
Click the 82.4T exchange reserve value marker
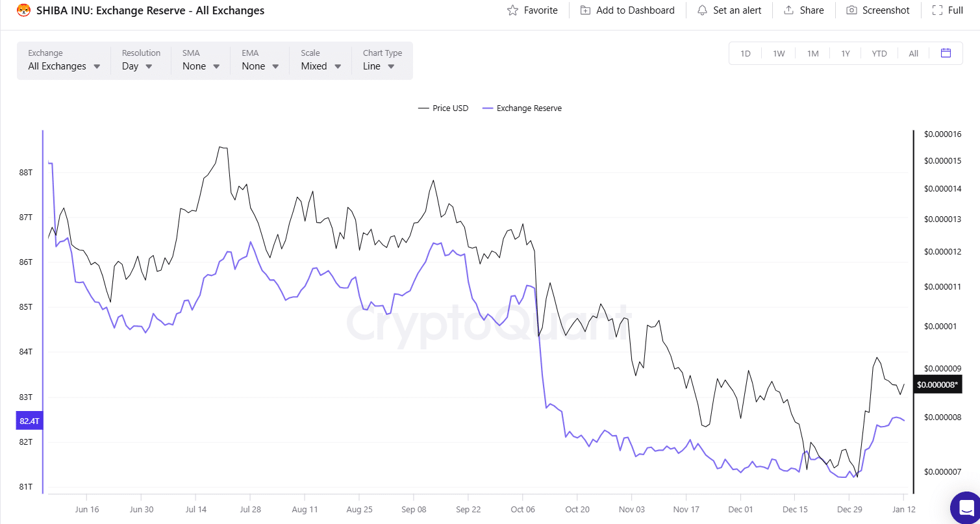(29, 421)
